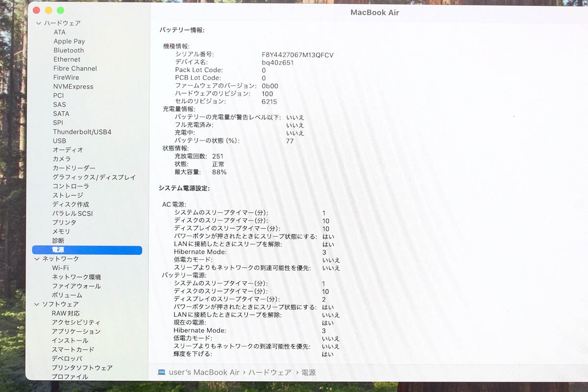
Task: Select the Wi-Fi network item
Action: click(x=60, y=268)
